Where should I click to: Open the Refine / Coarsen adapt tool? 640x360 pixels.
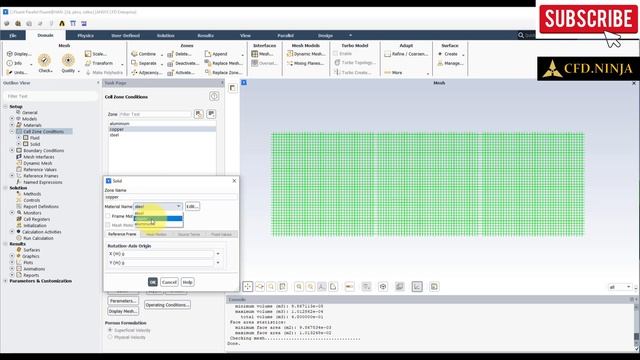point(406,54)
